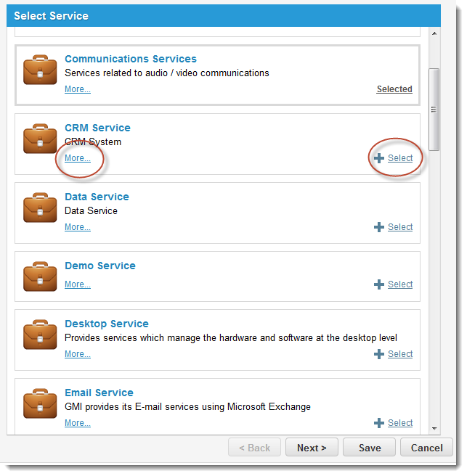467x476 pixels.
Task: Open the Data Service title link
Action: tap(97, 197)
